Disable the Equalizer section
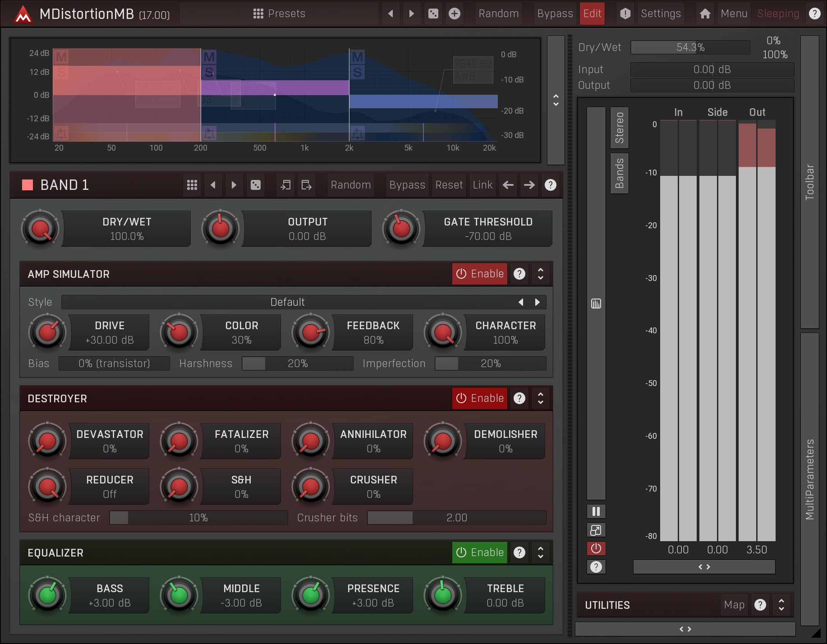This screenshot has height=644, width=827. [480, 552]
